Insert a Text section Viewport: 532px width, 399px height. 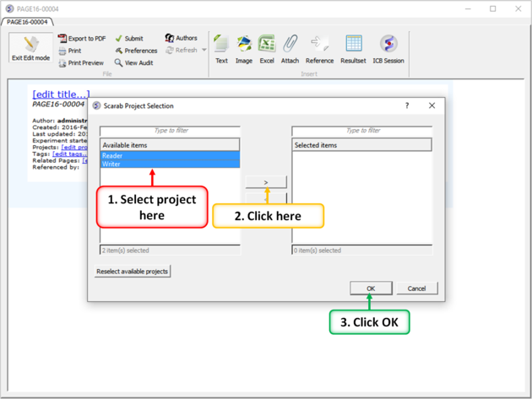coord(221,45)
